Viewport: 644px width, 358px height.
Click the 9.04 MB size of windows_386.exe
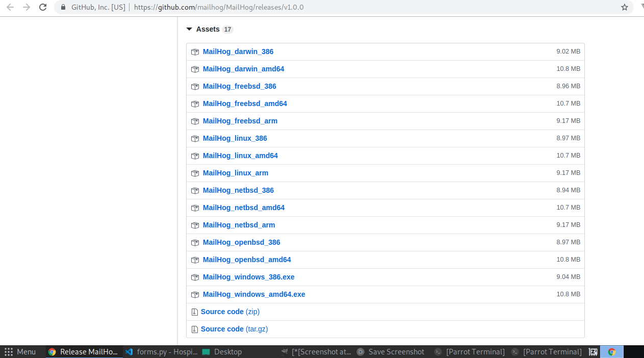click(568, 277)
